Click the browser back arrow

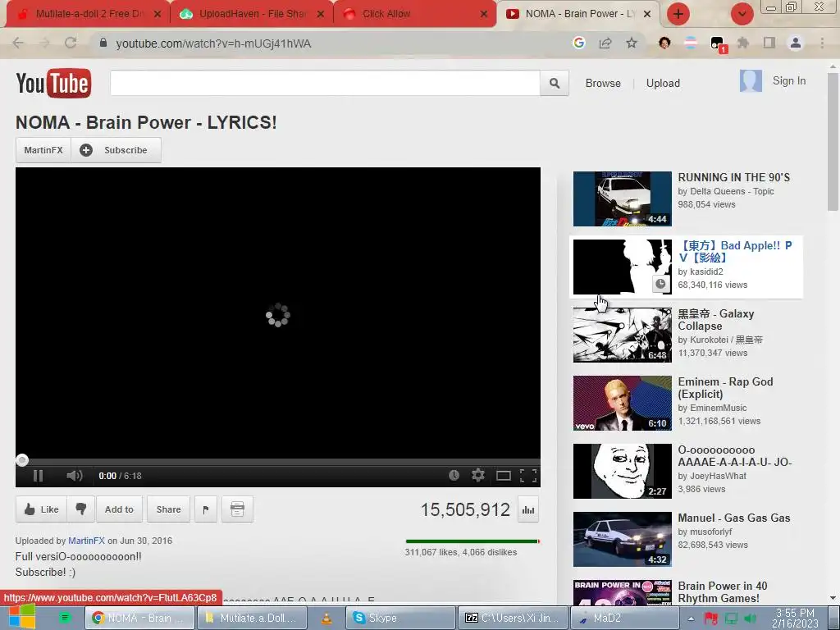(18, 43)
